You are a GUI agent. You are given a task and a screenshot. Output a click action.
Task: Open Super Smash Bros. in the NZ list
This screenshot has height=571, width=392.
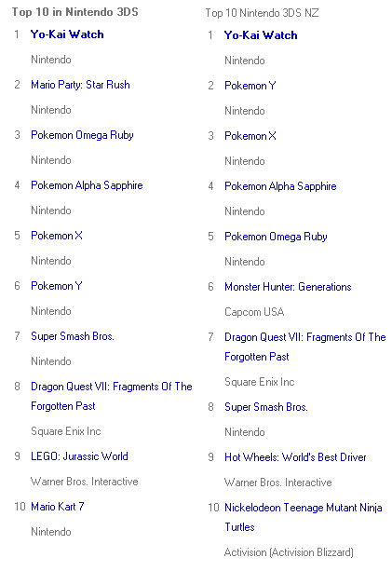[x=266, y=407]
